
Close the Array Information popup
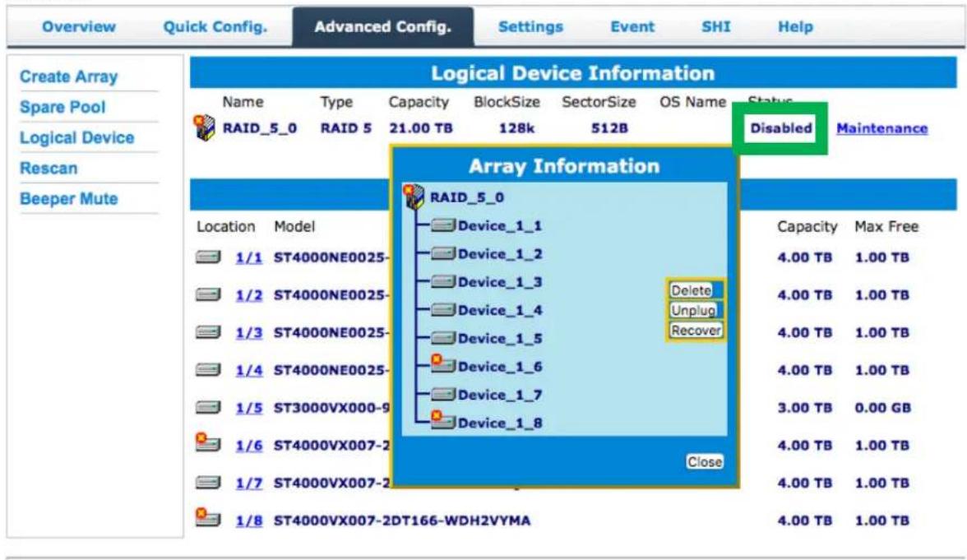point(704,461)
